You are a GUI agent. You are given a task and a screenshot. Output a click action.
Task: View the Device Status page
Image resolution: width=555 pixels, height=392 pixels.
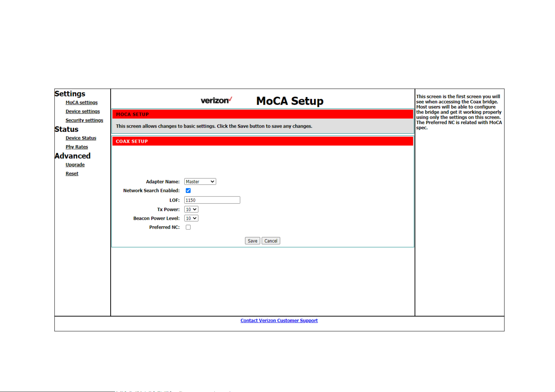point(81,138)
